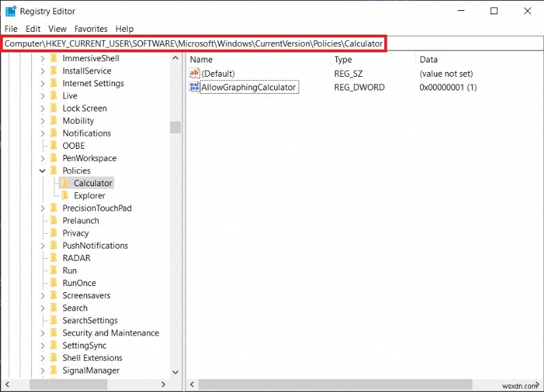Click the 0x00000001 (1) data cell
This screenshot has height=392, width=544.
pos(448,88)
